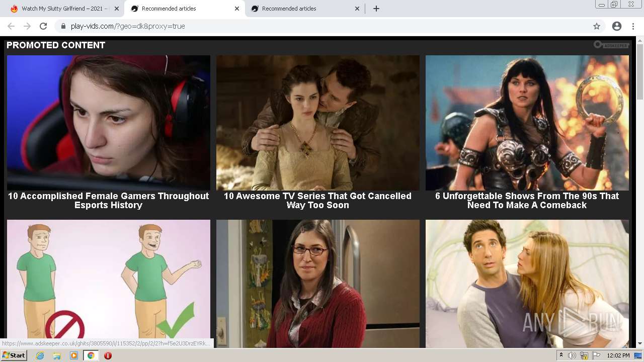Open the Chrome profile avatar menu
The height and width of the screenshot is (362, 644).
(x=617, y=26)
